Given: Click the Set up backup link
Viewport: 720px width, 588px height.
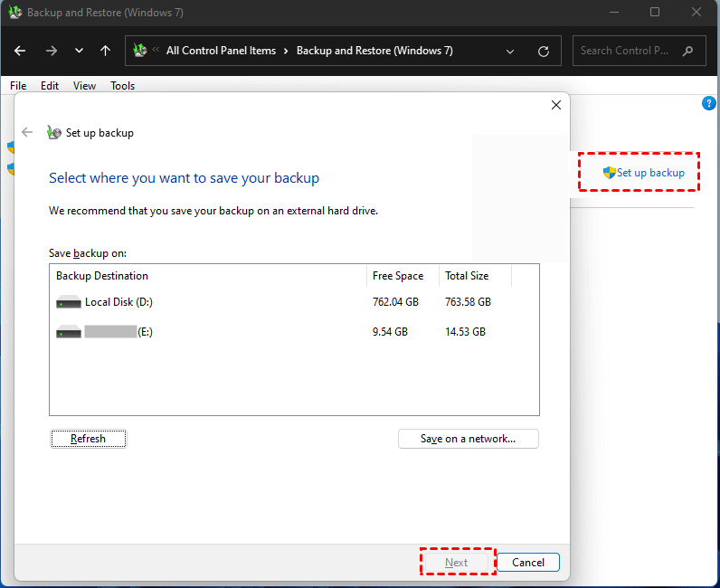Looking at the screenshot, I should click(650, 173).
